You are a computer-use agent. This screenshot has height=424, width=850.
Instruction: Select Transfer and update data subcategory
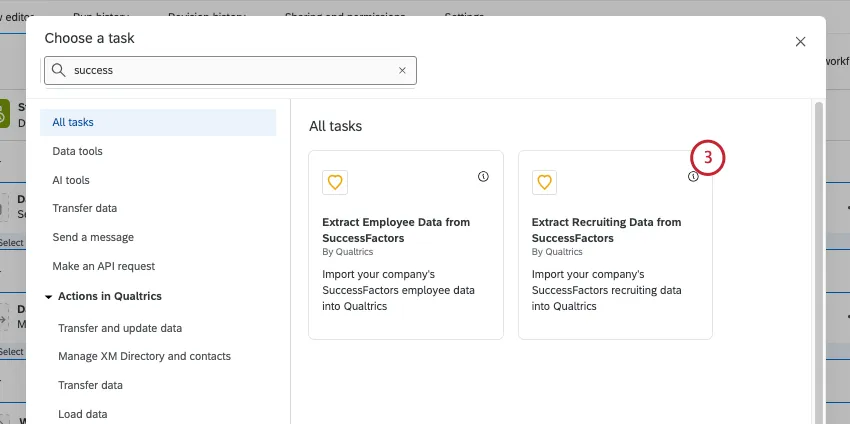coord(120,328)
